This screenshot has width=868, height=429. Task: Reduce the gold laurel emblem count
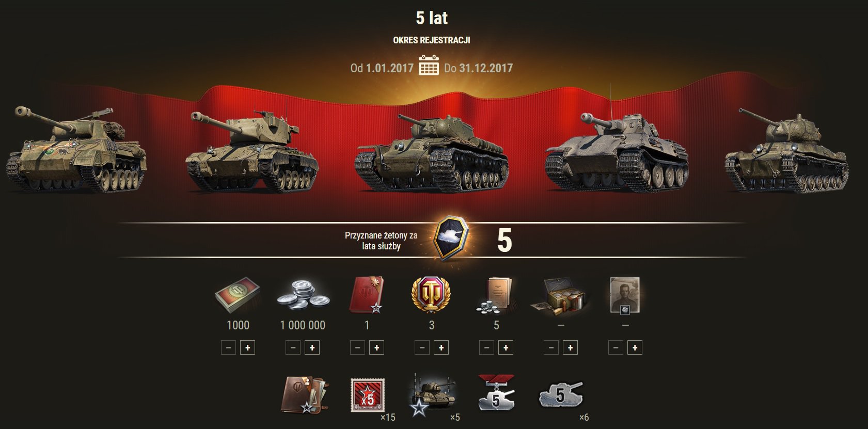[x=422, y=348]
